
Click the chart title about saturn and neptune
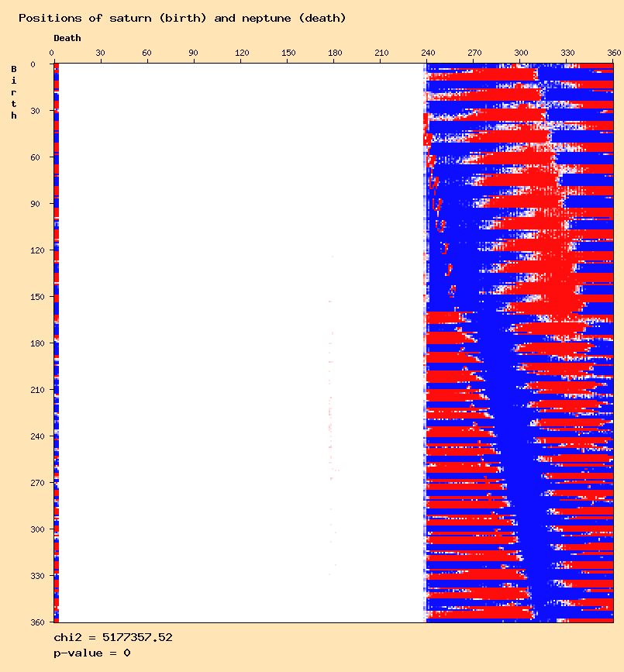[182, 18]
